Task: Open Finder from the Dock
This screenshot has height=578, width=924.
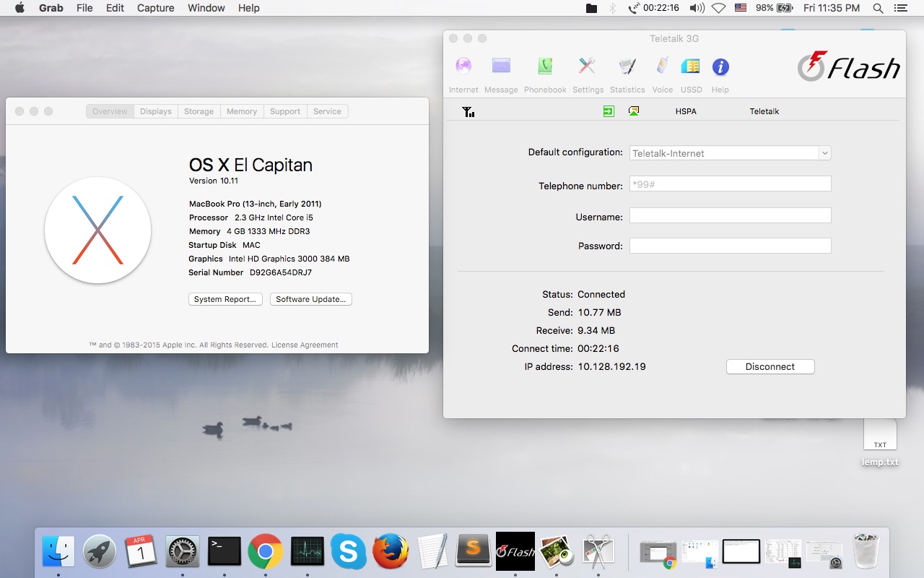Action: [58, 552]
